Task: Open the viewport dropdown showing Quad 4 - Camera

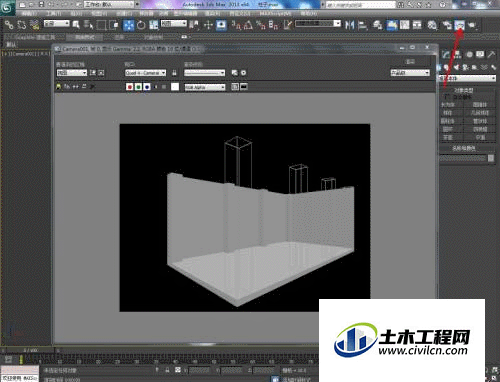Action: (x=145, y=73)
